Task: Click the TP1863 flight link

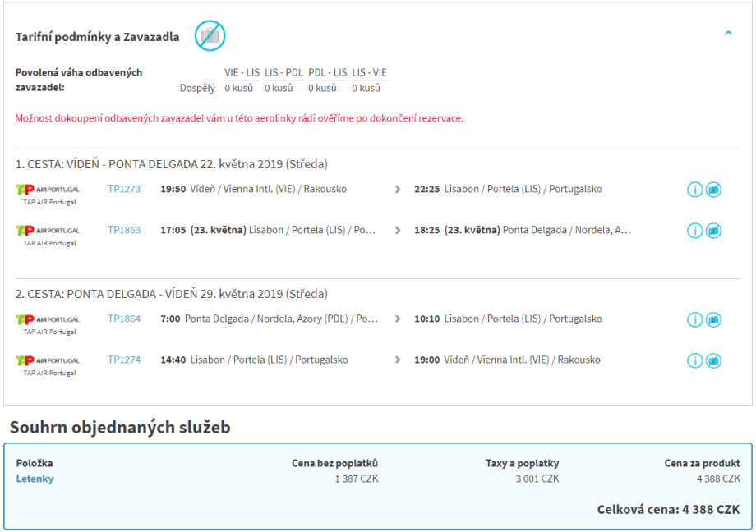Action: point(124,230)
